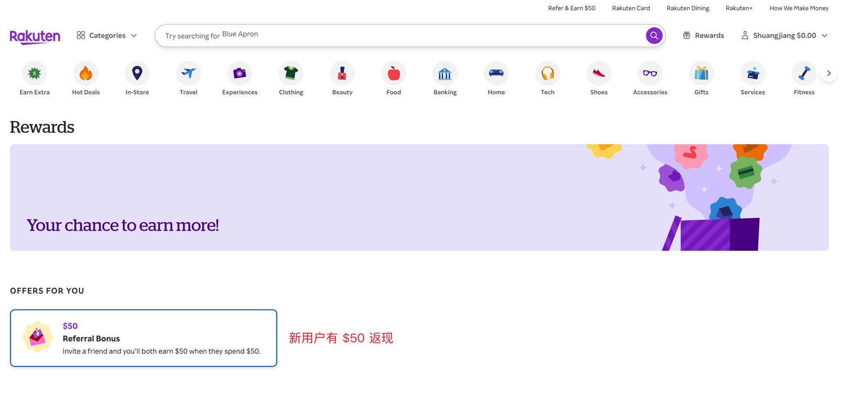The width and height of the screenshot is (868, 395).
Task: Open the Beauty nail polish icon
Action: tap(342, 73)
